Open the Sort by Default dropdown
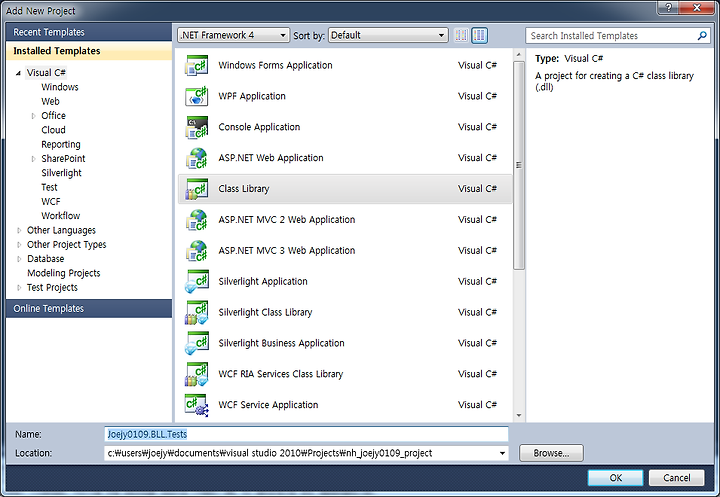720x497 pixels. point(388,35)
